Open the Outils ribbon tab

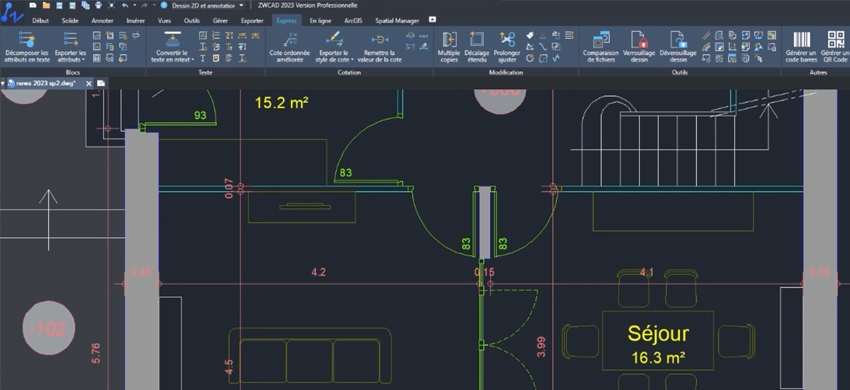[192, 21]
